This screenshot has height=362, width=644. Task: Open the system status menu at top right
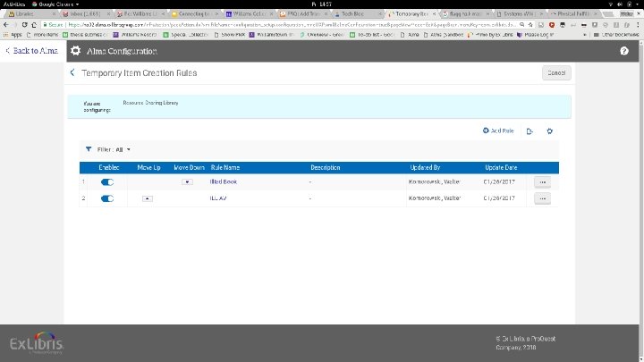[x=624, y=4]
